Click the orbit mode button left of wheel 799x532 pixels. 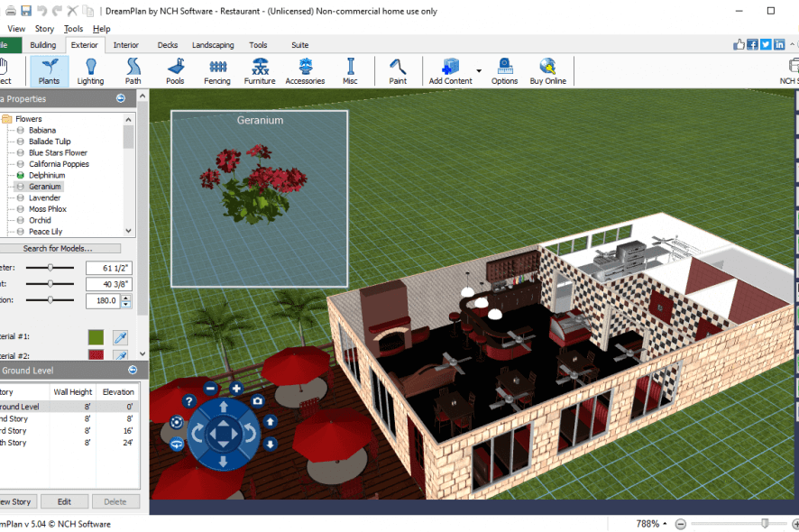click(x=177, y=422)
